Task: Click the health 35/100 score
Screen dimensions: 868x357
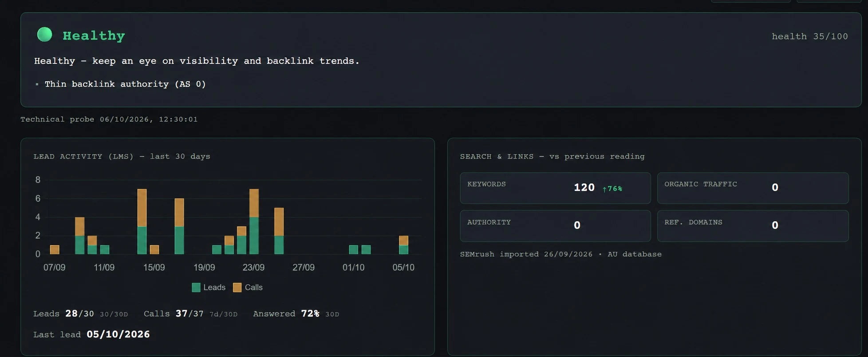Action: click(809, 36)
